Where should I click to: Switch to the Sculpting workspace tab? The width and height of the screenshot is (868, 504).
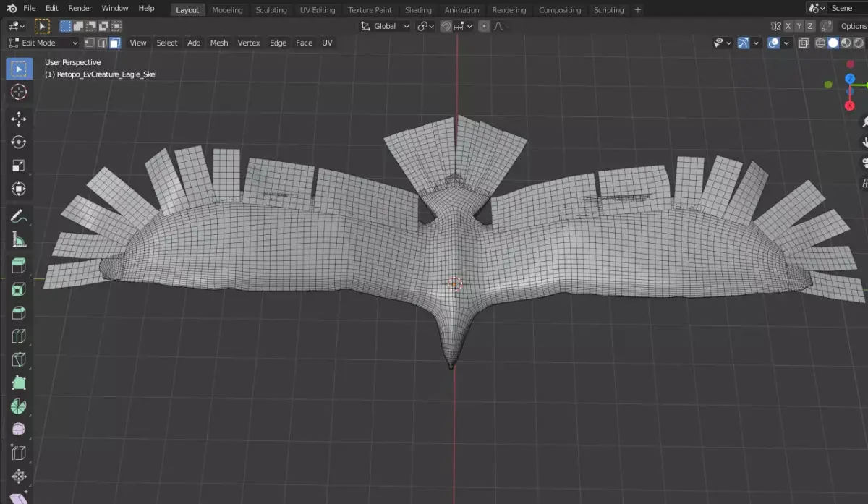(271, 10)
